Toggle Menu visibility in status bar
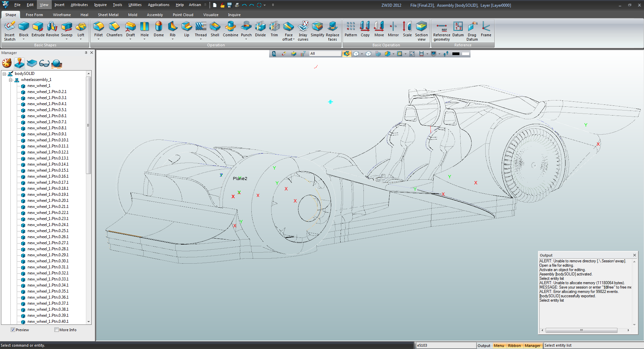This screenshot has width=644, height=349. (499, 346)
